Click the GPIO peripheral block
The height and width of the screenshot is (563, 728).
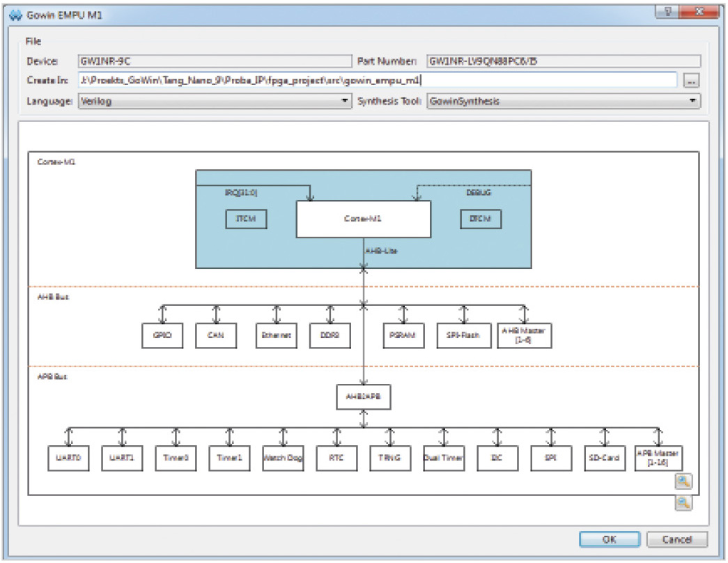point(162,335)
